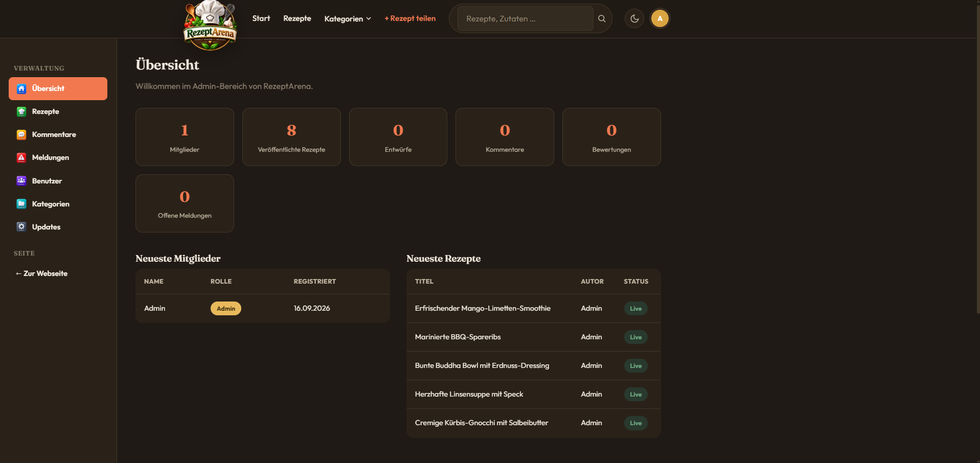Open Rezepte in the top navigation
This screenshot has width=980, height=463.
(297, 18)
